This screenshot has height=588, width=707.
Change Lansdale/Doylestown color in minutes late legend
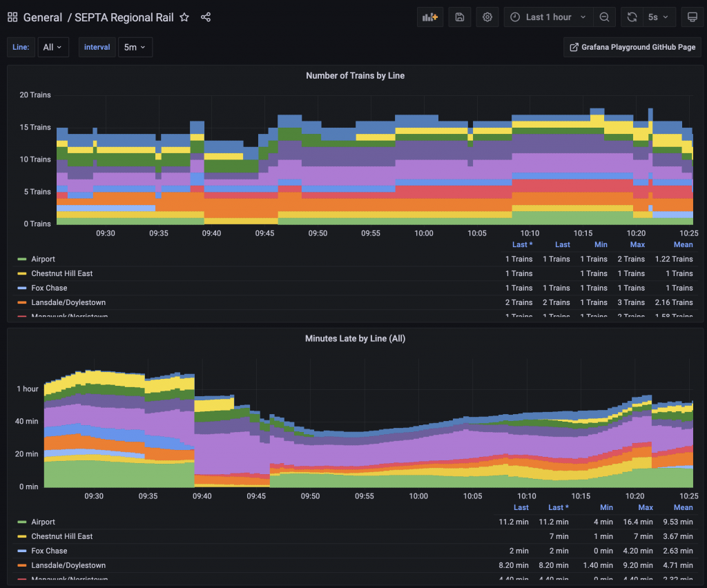[x=21, y=565]
